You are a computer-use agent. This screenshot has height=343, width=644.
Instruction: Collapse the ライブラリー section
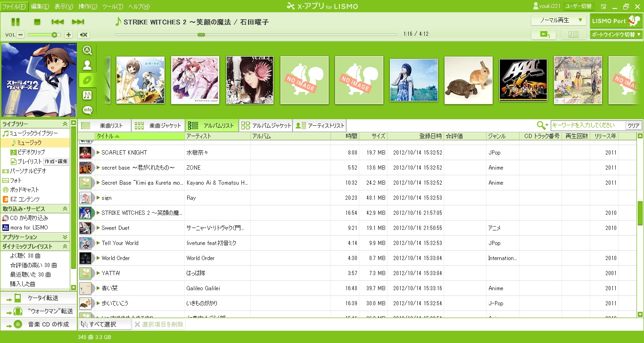tap(66, 124)
